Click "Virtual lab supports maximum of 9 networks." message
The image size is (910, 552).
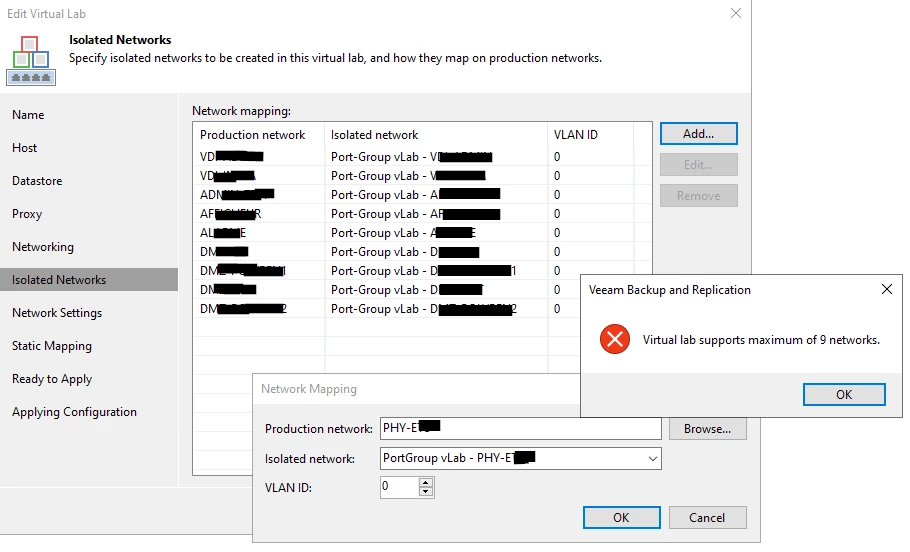point(761,340)
